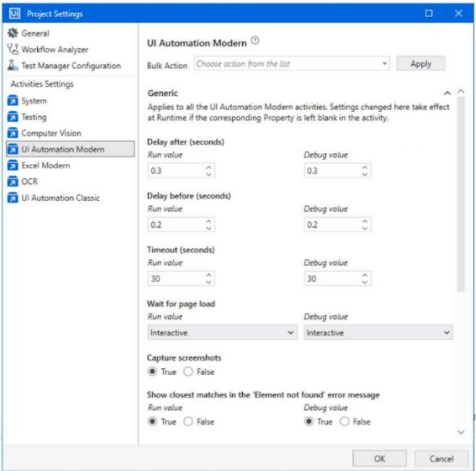Increase Delay before Debug value
This screenshot has height=471, width=476.
coord(365,221)
